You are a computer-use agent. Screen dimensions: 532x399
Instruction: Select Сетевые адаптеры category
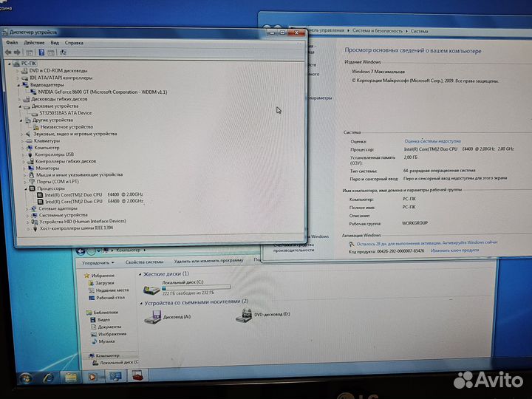click(x=58, y=208)
